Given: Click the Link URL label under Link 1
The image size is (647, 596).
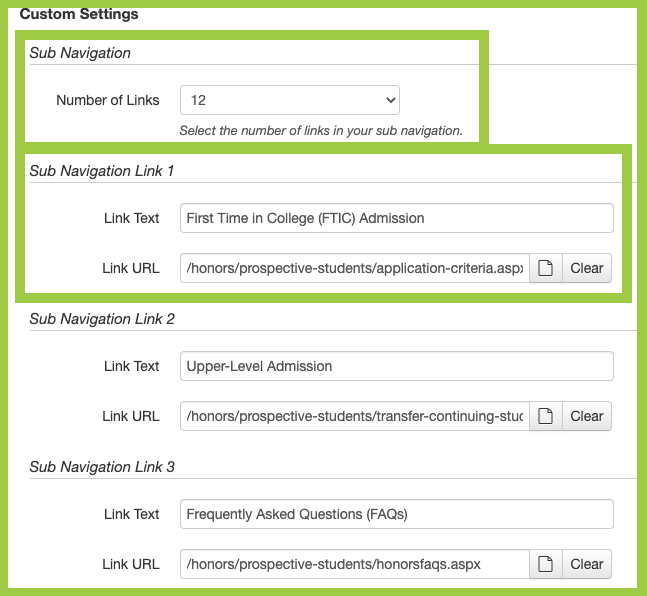Looking at the screenshot, I should [130, 268].
